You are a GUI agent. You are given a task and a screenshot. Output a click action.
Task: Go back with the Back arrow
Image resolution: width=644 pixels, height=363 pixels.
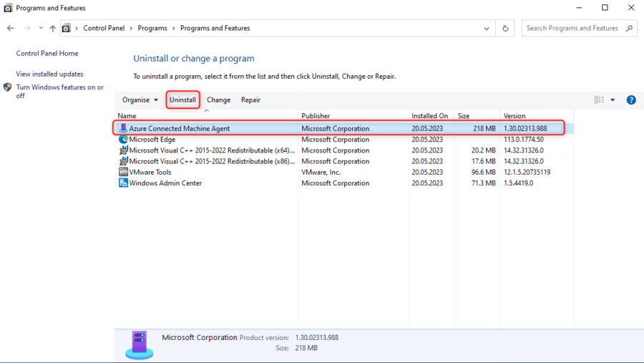(10, 28)
